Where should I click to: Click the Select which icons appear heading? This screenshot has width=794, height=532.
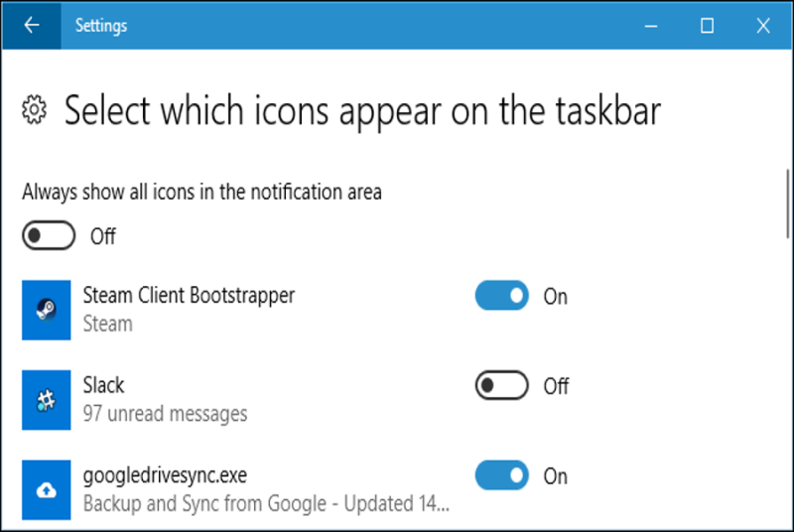point(362,111)
